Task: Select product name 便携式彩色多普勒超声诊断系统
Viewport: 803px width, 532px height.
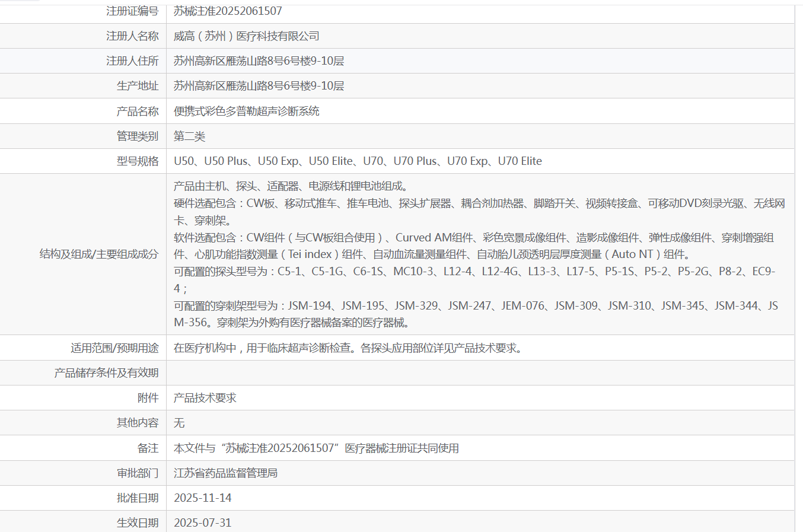Action: click(246, 112)
